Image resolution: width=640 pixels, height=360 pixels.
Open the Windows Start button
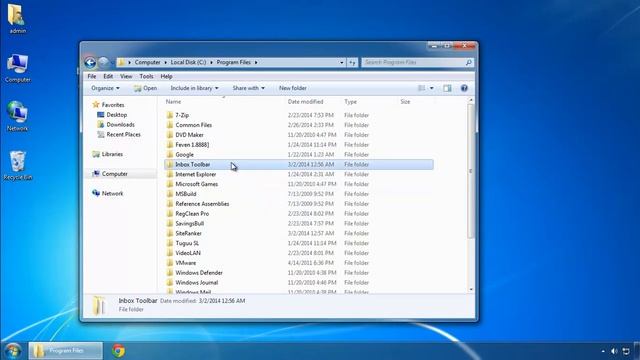13,351
